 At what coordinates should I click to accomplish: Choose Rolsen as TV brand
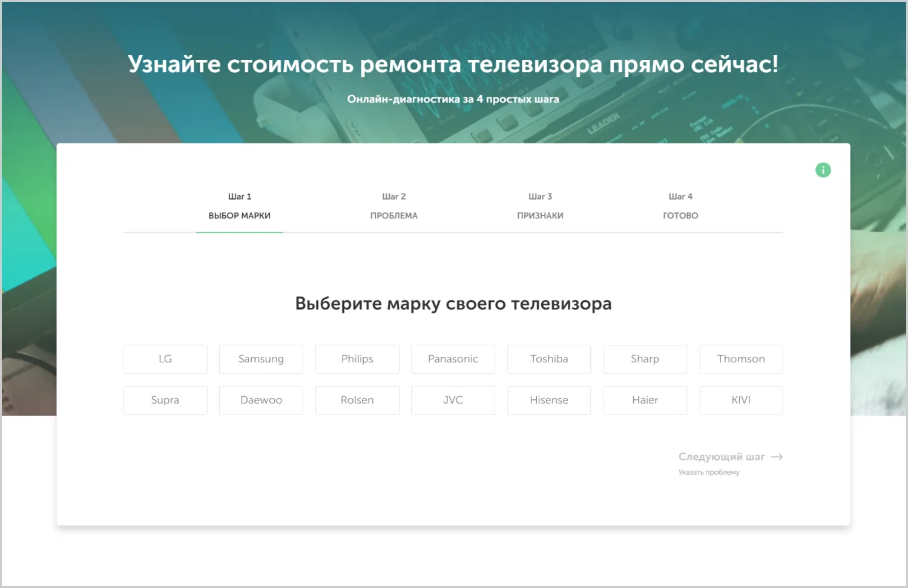(x=357, y=400)
